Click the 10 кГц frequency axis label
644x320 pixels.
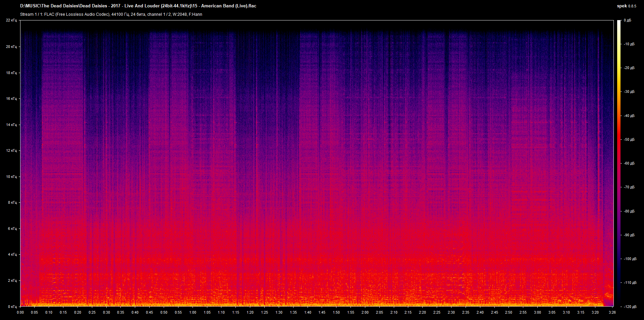[x=11, y=177]
